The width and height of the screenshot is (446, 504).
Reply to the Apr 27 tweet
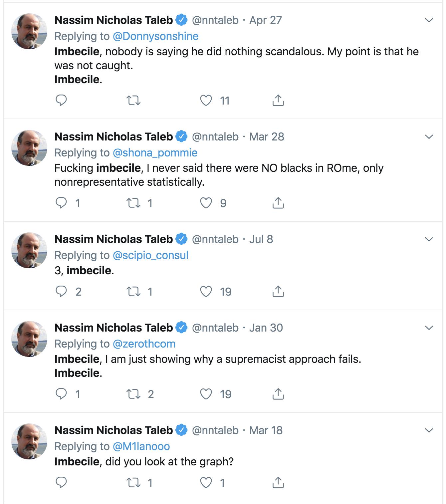pyautogui.click(x=61, y=100)
